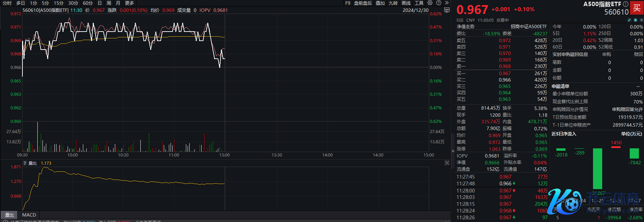Click the question mark beside 量比 indicator

pyautogui.click(x=24, y=163)
